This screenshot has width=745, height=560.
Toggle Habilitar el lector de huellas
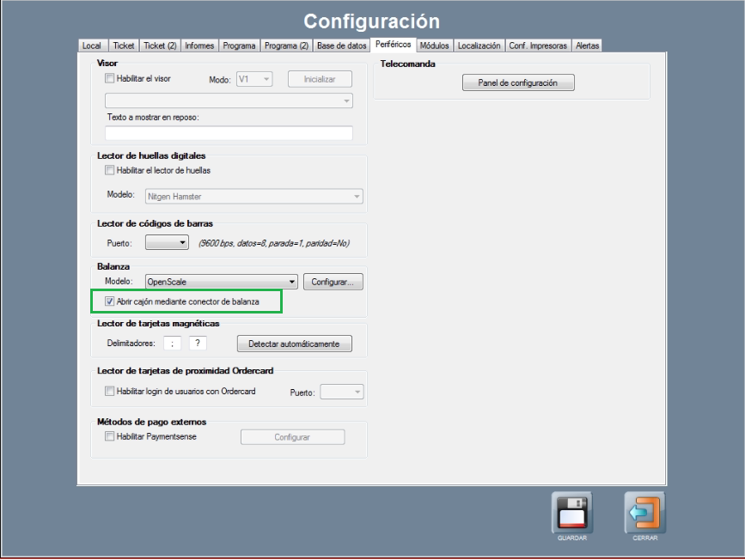point(110,170)
